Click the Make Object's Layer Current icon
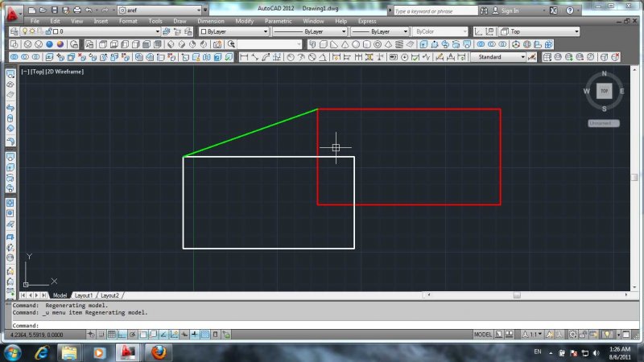The image size is (644, 362). pyautogui.click(x=167, y=31)
